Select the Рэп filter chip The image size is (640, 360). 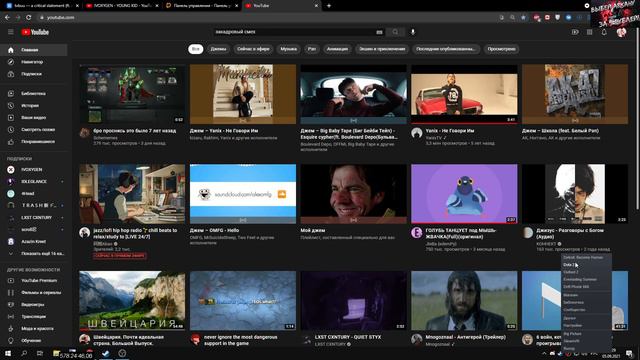(x=312, y=49)
